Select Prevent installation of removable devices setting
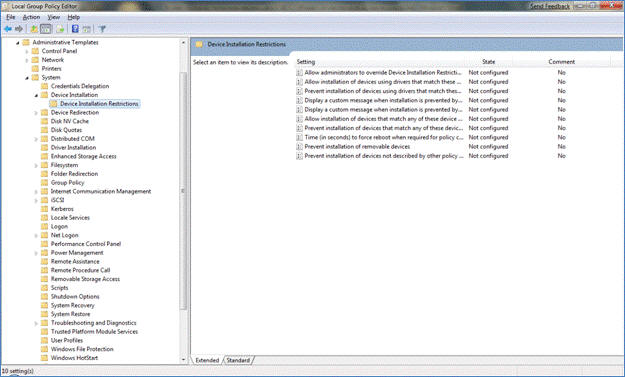This screenshot has width=625, height=377. tap(357, 147)
